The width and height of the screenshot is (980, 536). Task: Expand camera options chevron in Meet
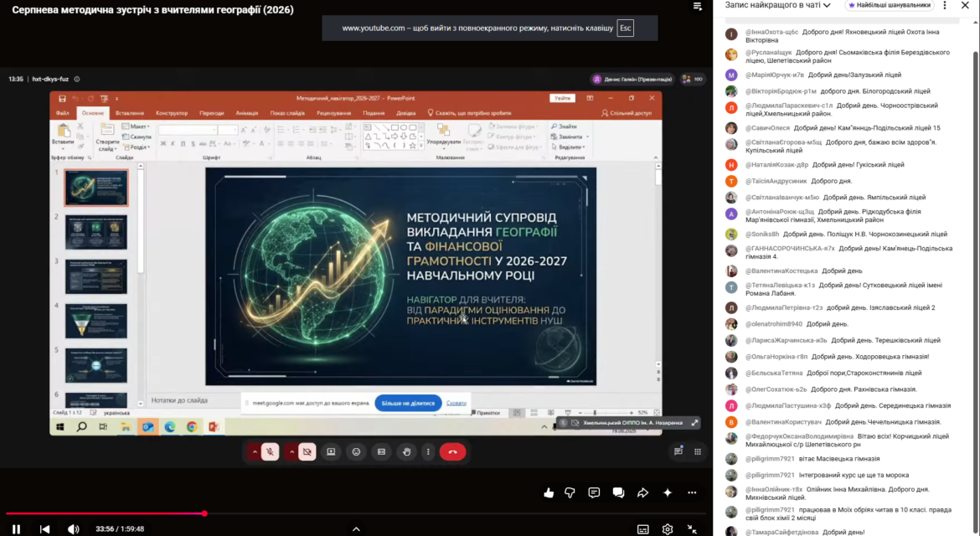pyautogui.click(x=291, y=451)
